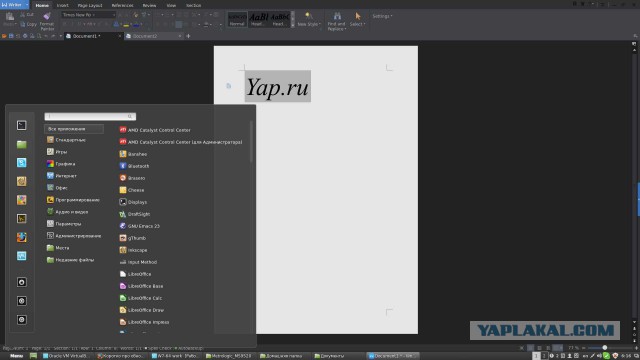Select the Все приложения category

[74, 129]
